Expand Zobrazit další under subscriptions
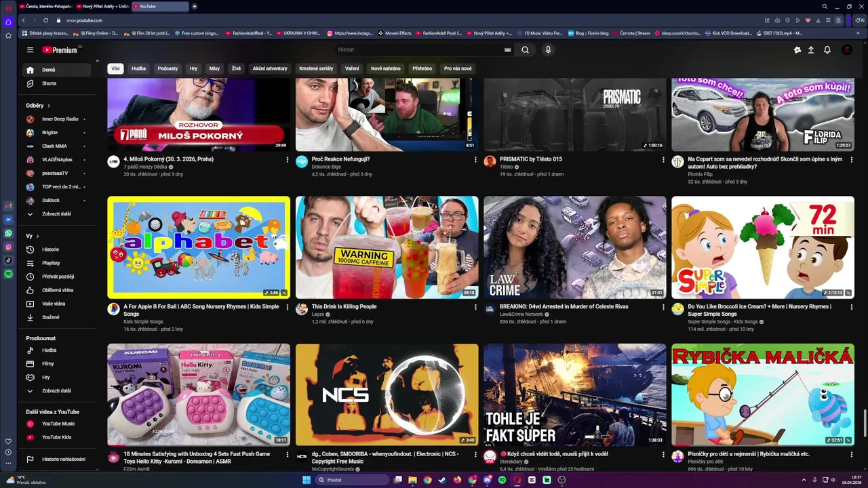Viewport: 868px width, 488px height. click(57, 214)
